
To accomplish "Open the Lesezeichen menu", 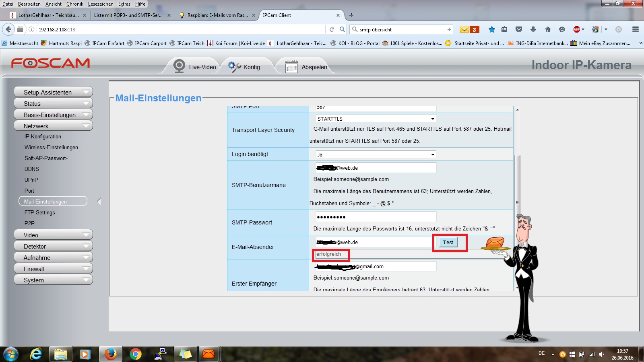I will (x=101, y=4).
